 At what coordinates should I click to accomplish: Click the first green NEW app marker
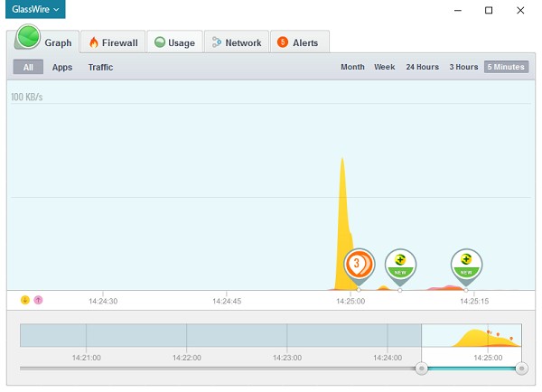pyautogui.click(x=400, y=264)
